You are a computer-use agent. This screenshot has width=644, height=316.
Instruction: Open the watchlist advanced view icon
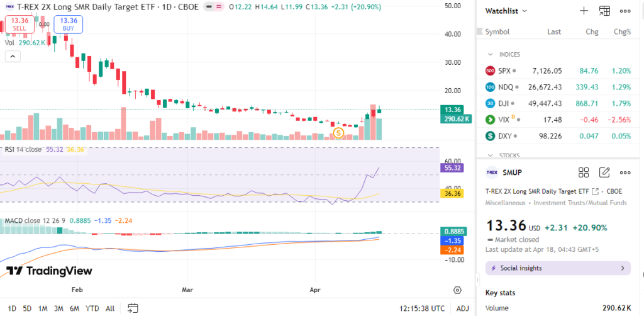604,11
